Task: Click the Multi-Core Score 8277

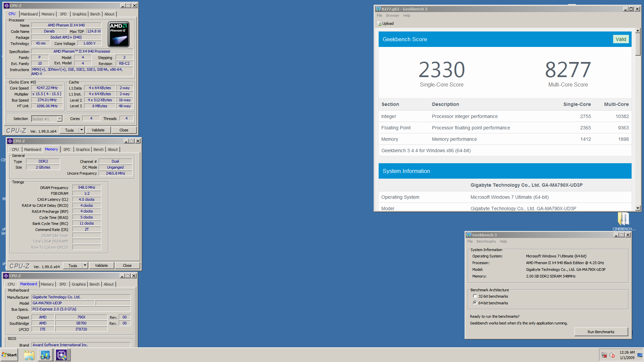Action: click(x=568, y=70)
